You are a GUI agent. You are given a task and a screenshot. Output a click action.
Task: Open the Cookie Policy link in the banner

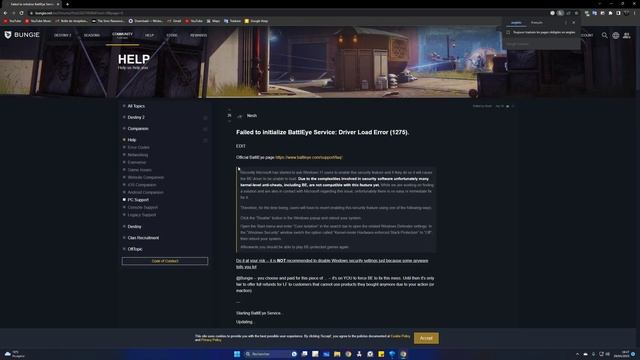pyautogui.click(x=400, y=336)
